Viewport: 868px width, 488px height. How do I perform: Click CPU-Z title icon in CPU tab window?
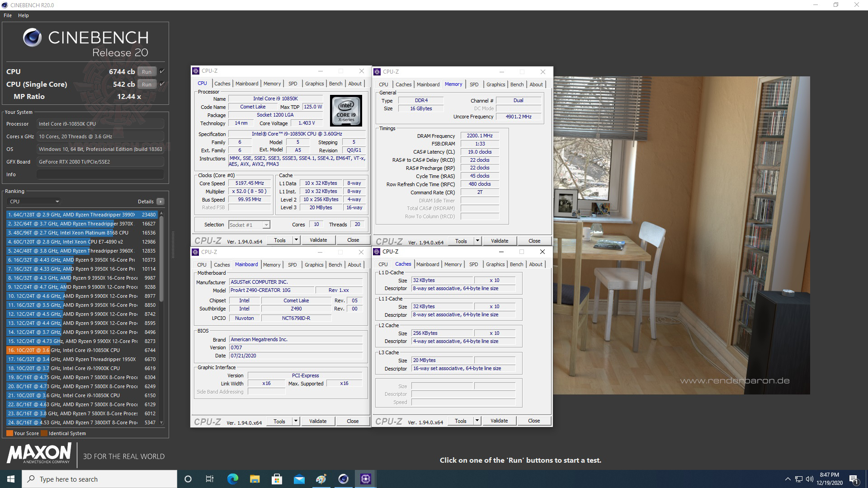[x=196, y=71]
